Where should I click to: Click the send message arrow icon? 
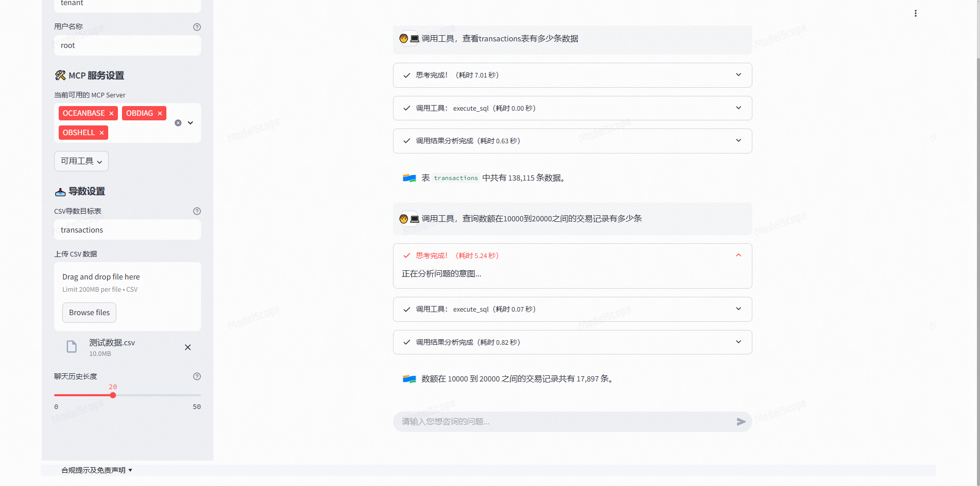(x=741, y=422)
